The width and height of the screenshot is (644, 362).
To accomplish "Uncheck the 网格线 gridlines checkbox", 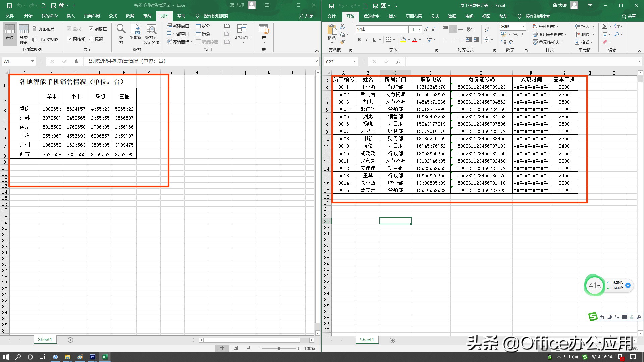I will click(69, 39).
